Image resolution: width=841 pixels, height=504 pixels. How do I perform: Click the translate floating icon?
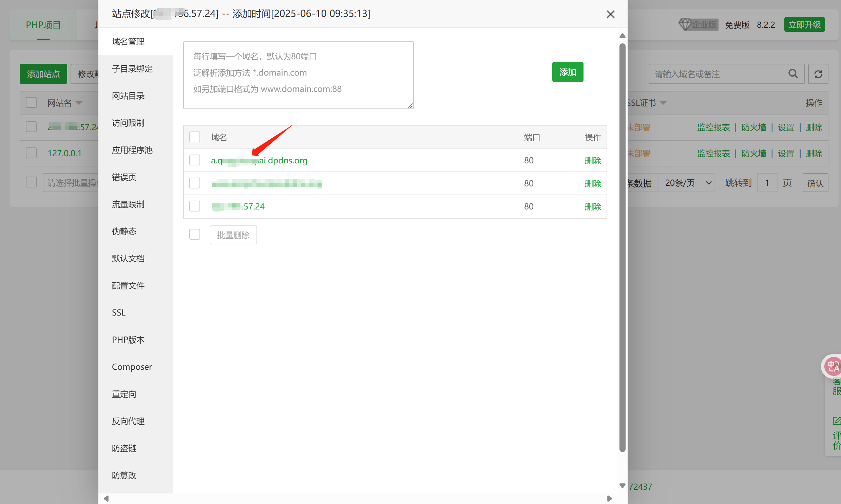click(833, 366)
